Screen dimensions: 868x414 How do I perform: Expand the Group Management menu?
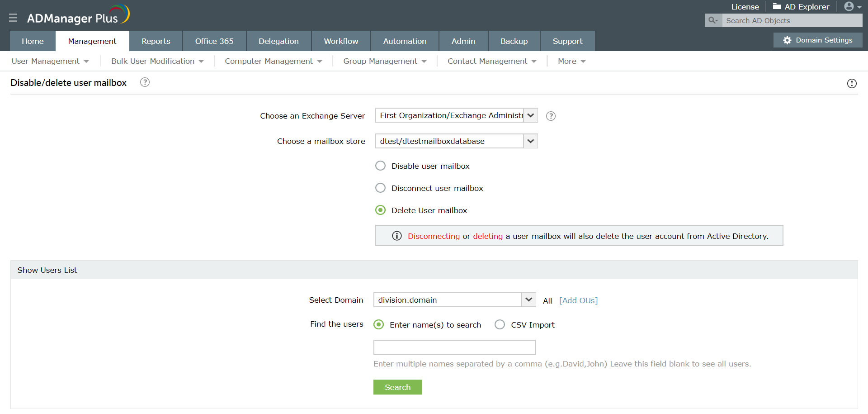(x=384, y=61)
